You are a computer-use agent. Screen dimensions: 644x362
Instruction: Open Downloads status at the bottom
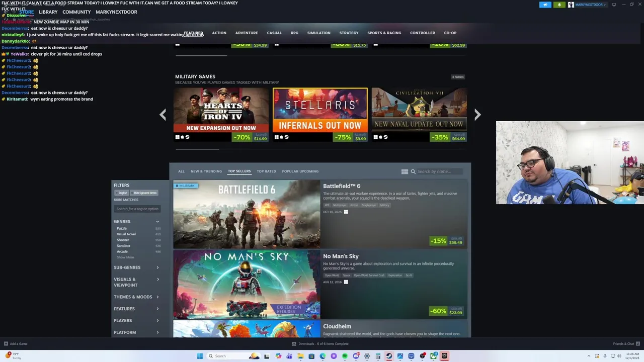tap(320, 344)
